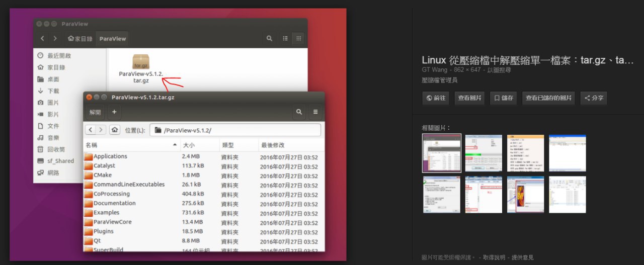
Task: Open the archive manager hamburger menu
Action: (315, 112)
